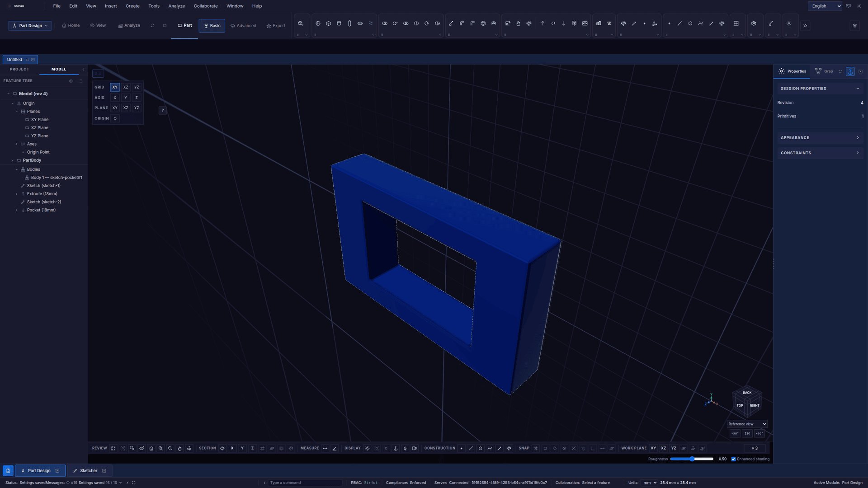The width and height of the screenshot is (868, 488).
Task: Switch to the PROJECT tab
Action: tap(19, 69)
